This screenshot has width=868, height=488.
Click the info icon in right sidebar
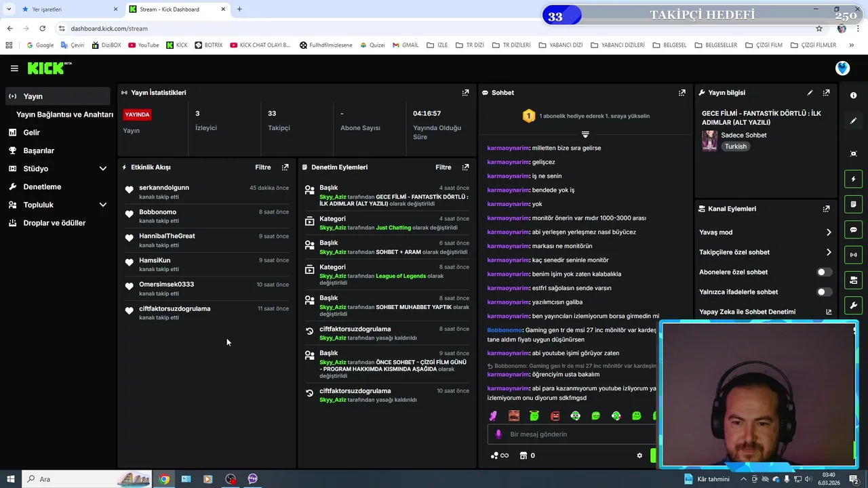(x=853, y=96)
